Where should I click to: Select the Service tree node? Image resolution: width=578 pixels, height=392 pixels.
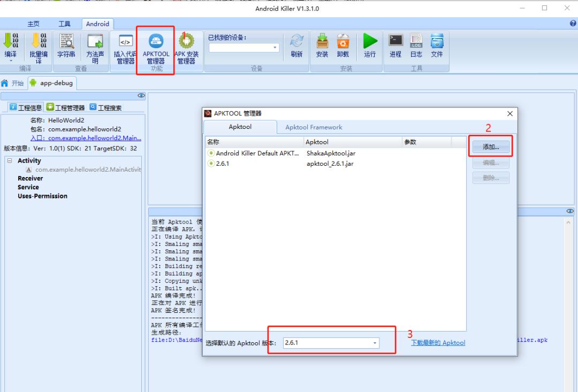(28, 187)
